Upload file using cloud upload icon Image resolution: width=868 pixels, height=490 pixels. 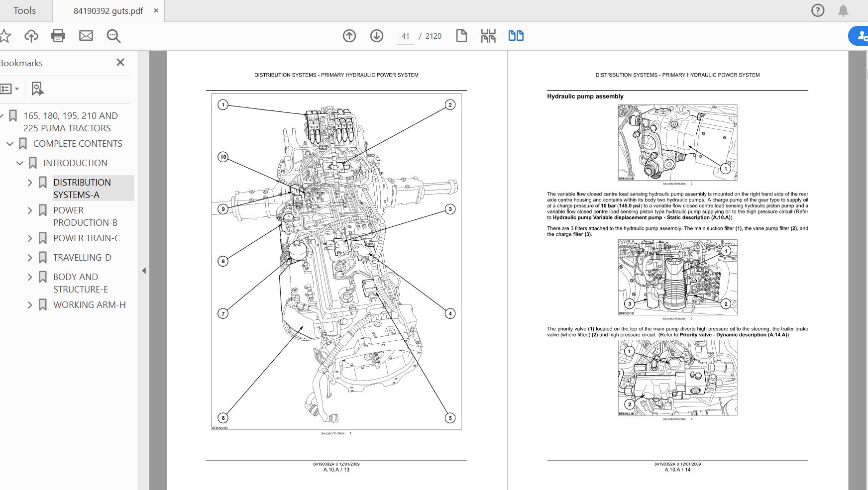(31, 36)
